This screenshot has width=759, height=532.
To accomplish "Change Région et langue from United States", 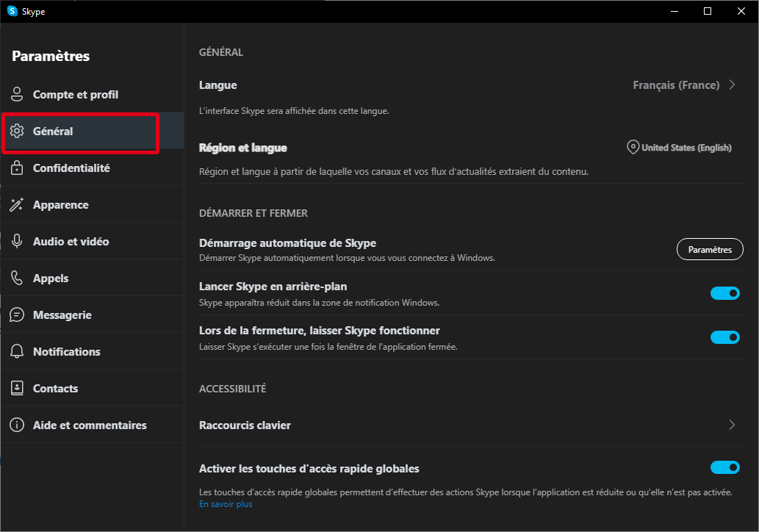I will 677,147.
